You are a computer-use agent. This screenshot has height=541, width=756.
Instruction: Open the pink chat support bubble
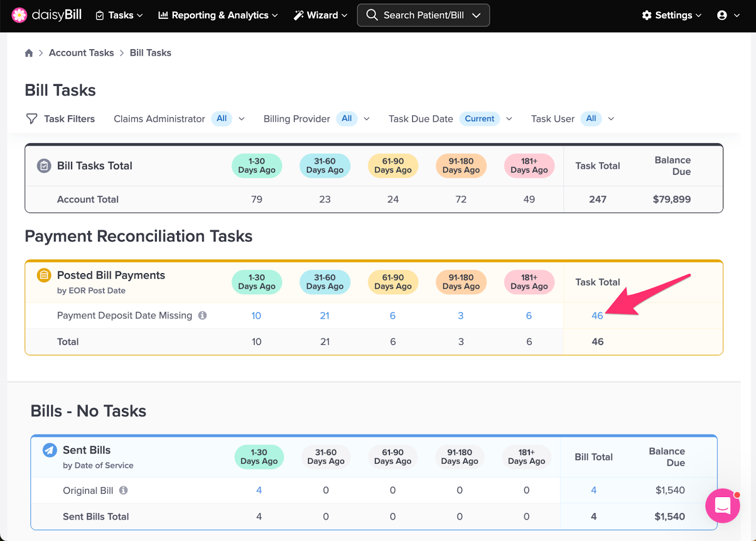click(722, 506)
